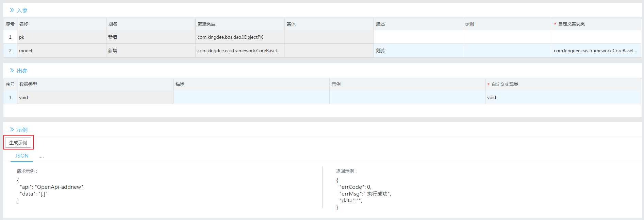
Task: Edit the model row's 自定义实现类 value
Action: pos(595,51)
